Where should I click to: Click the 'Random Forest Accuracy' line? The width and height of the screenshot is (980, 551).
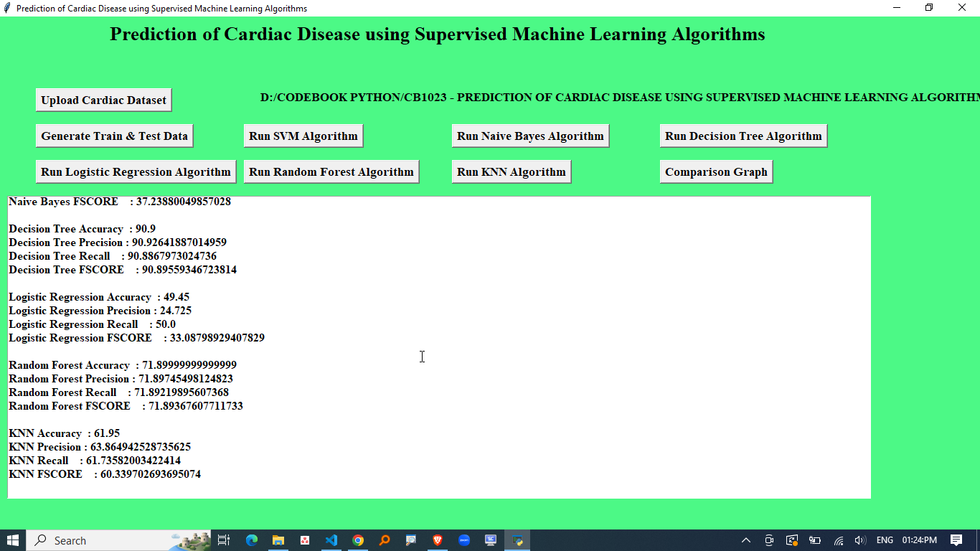click(x=123, y=365)
